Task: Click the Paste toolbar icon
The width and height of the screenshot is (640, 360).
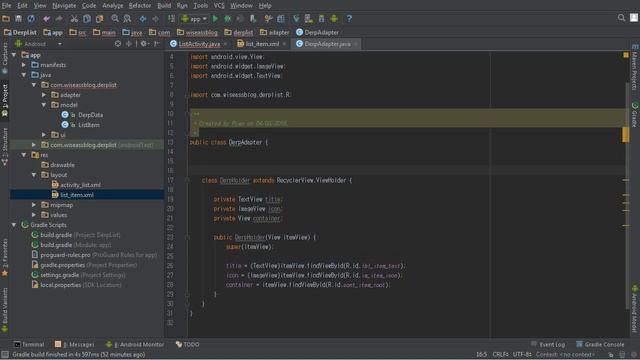Action: (x=99, y=19)
